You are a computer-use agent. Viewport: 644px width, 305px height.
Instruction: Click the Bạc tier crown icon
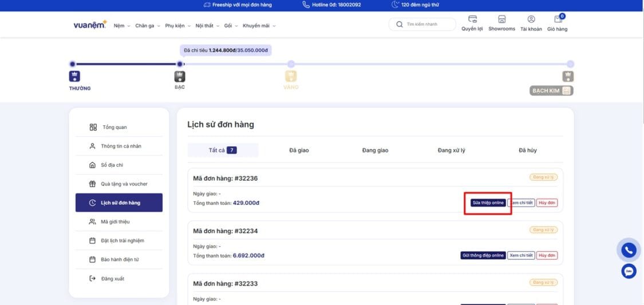click(180, 77)
